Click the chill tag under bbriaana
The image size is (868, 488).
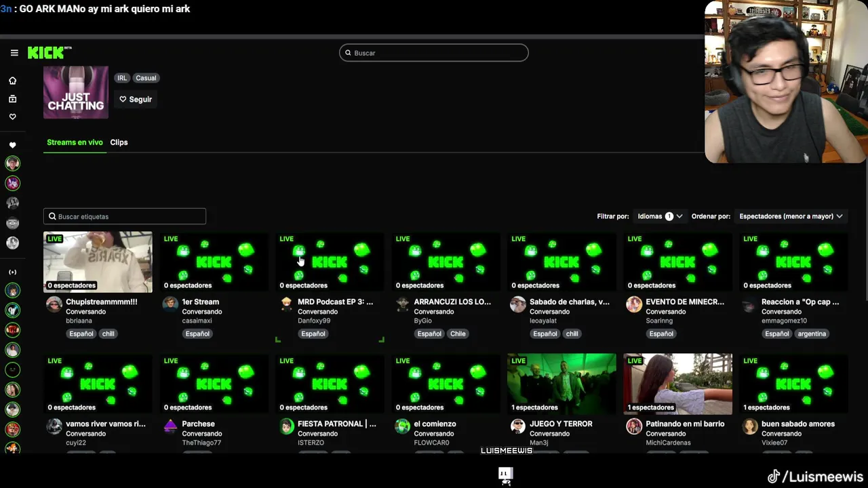[108, 333]
